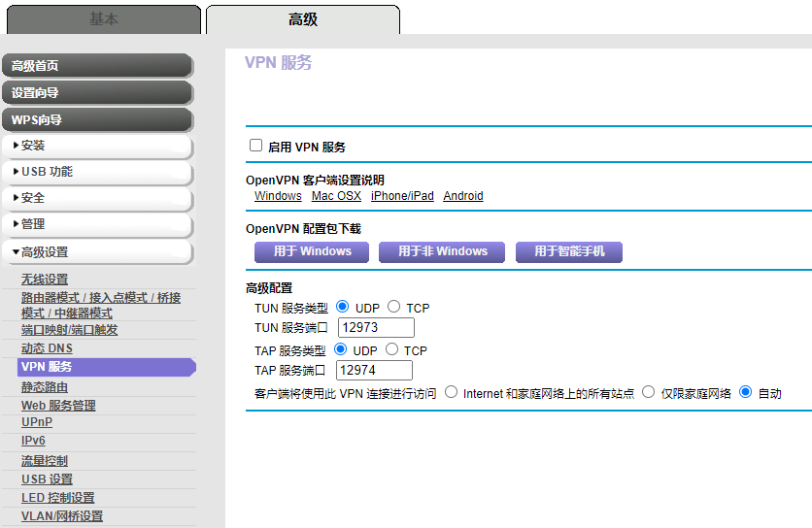Open the 无线设置 link
Viewport: 812px width, 528px height.
click(x=45, y=280)
